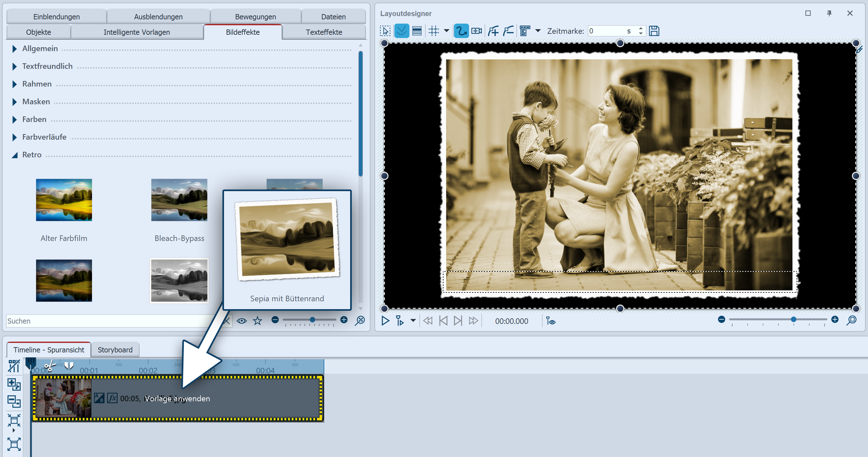Click the selection frame tool icon
This screenshot has width=868, height=457.
(385, 31)
